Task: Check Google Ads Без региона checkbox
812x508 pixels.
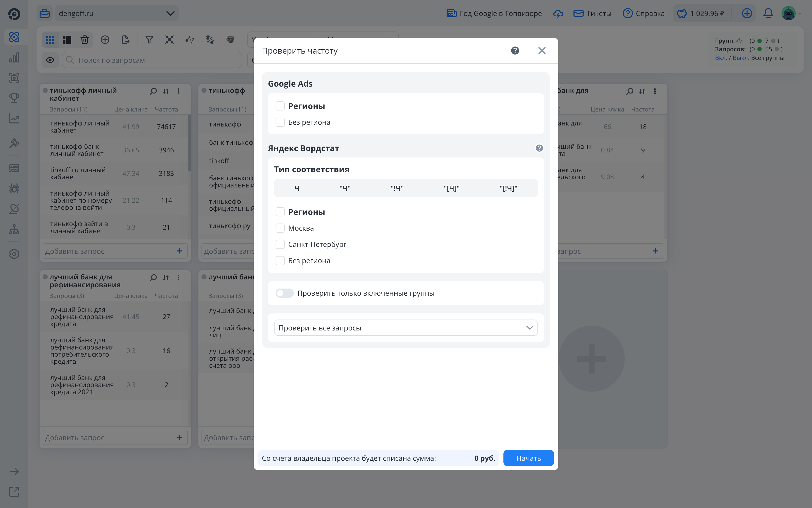Action: click(x=280, y=122)
